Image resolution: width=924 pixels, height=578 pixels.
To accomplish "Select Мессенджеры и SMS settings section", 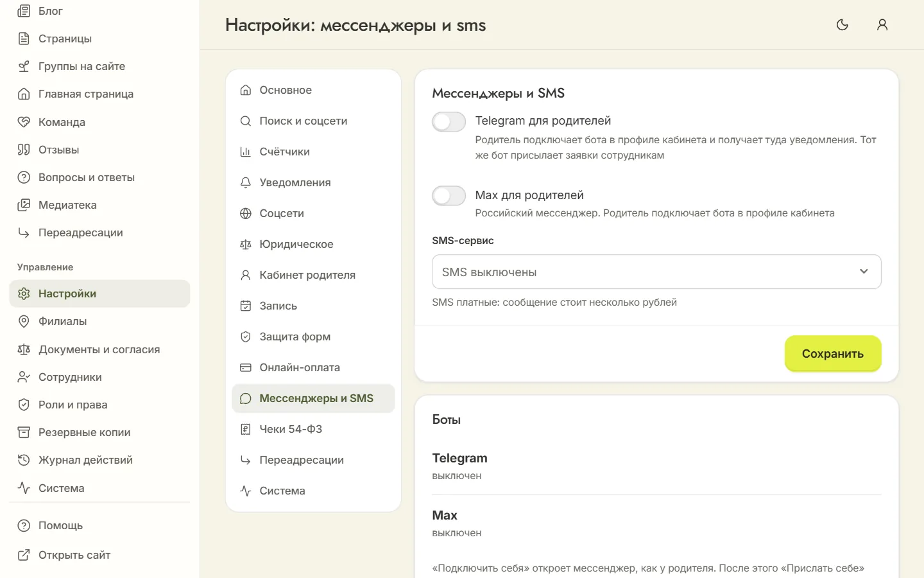I will [313, 398].
